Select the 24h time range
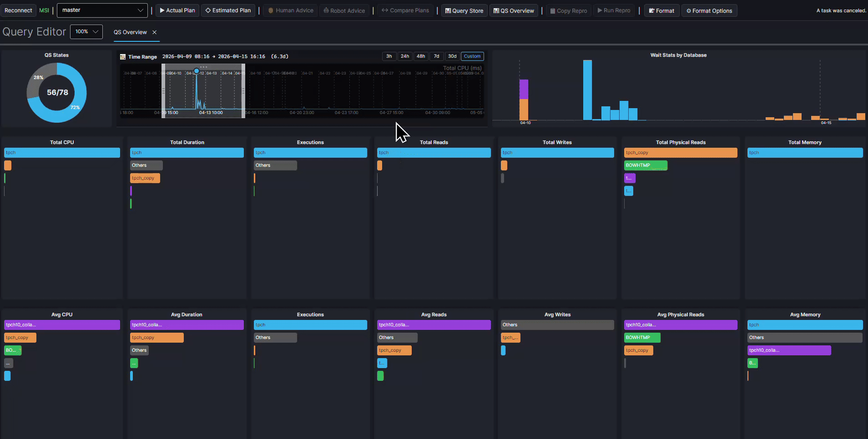Viewport: 868px width, 439px height. [x=405, y=56]
